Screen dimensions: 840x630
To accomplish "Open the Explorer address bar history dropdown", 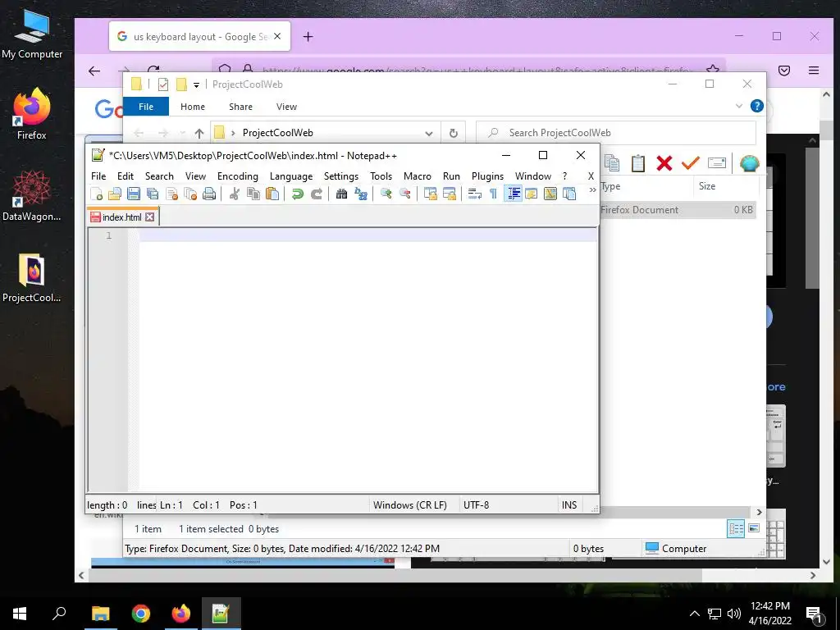I will (x=428, y=134).
